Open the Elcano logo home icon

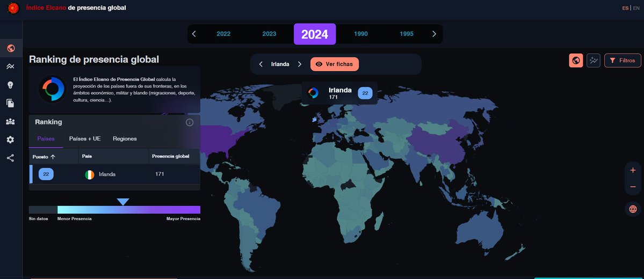point(13,8)
